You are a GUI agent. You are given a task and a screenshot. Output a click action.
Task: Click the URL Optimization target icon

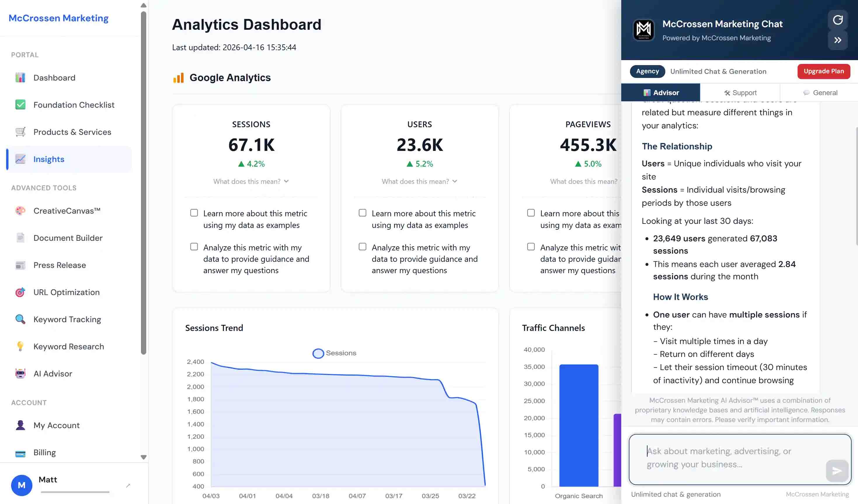click(x=20, y=292)
